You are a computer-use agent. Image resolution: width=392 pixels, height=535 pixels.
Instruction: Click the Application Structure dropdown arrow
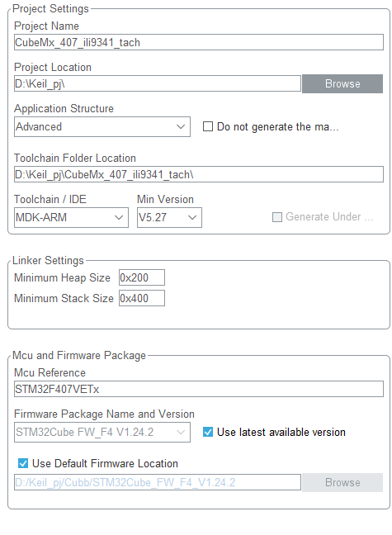tap(181, 126)
